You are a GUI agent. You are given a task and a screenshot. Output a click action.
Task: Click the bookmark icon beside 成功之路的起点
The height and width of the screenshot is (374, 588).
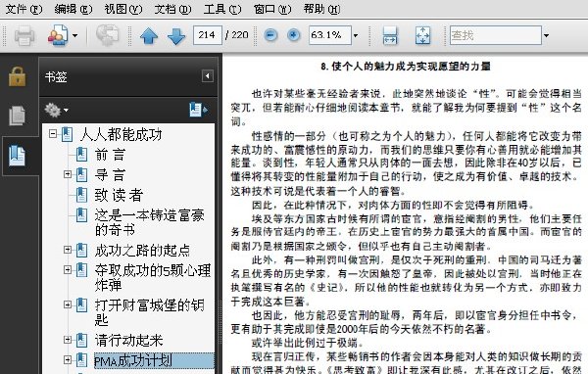coord(81,250)
